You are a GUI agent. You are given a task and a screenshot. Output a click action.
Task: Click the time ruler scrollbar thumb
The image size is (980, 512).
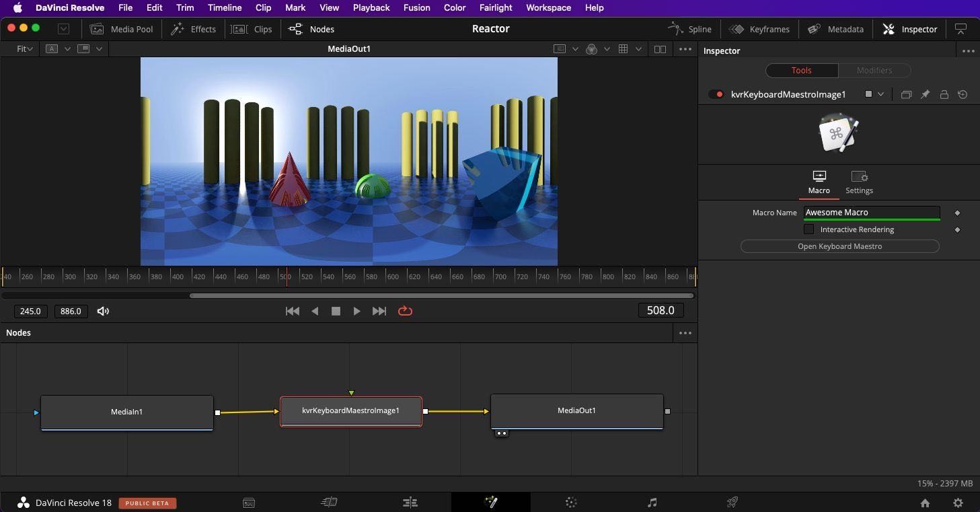[441, 295]
